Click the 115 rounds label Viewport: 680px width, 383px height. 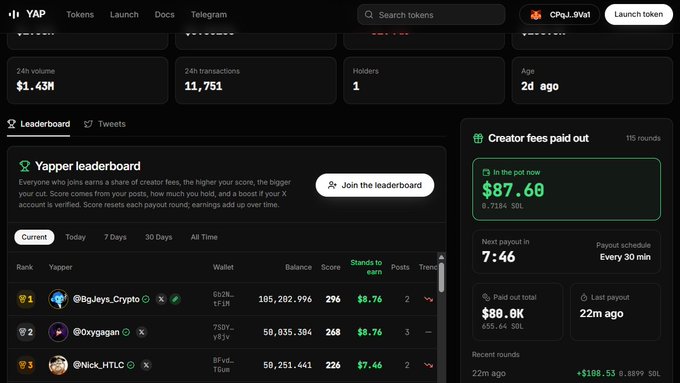pyautogui.click(x=643, y=138)
